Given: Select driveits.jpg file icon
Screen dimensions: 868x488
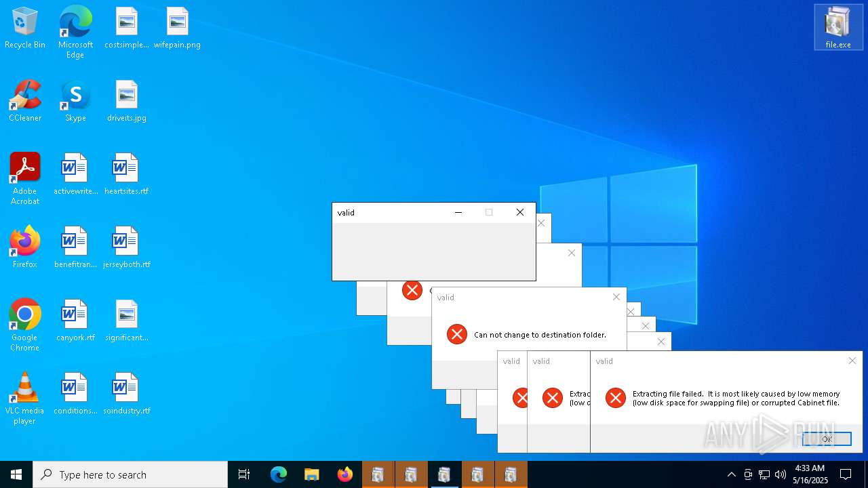Looking at the screenshot, I should 127,101.
